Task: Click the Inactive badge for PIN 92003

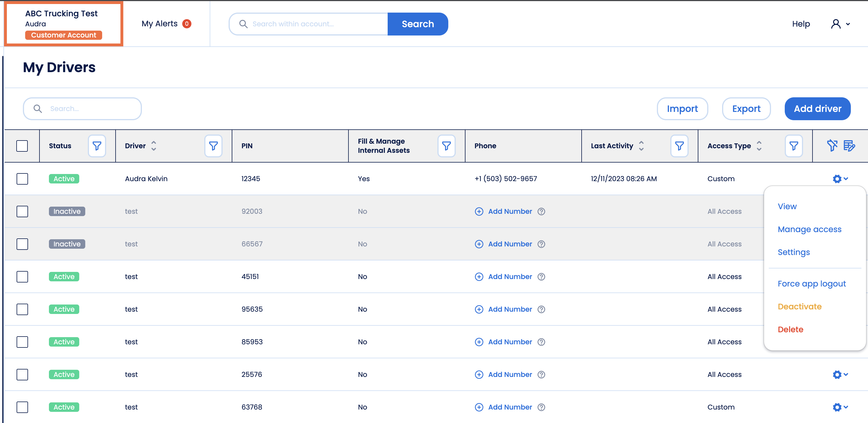Action: point(67,211)
